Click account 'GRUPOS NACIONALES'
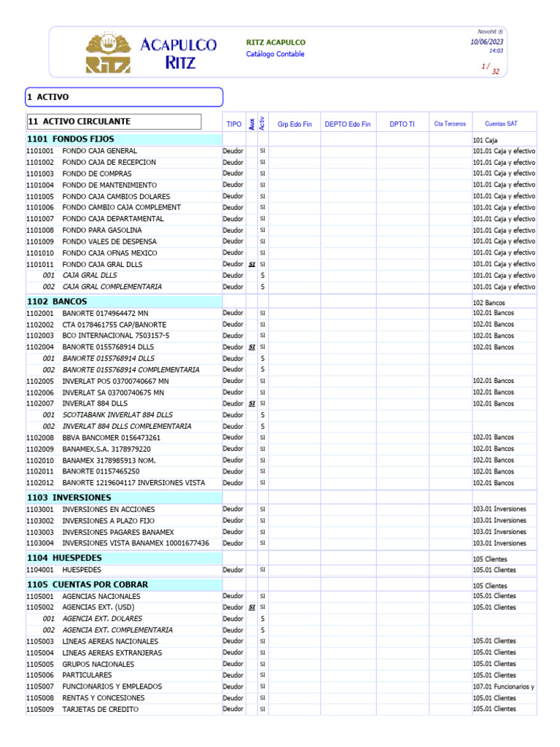The height and width of the screenshot is (747, 560). [98, 665]
